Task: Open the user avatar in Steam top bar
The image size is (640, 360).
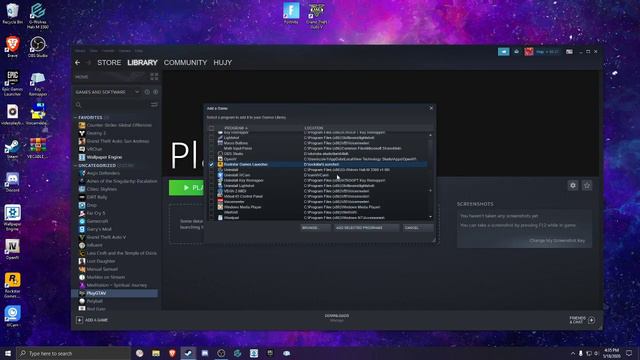Action: [529, 52]
